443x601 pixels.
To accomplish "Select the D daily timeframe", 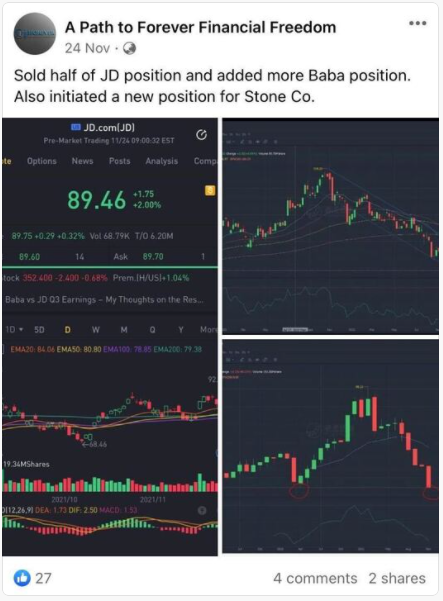I will 67,330.
